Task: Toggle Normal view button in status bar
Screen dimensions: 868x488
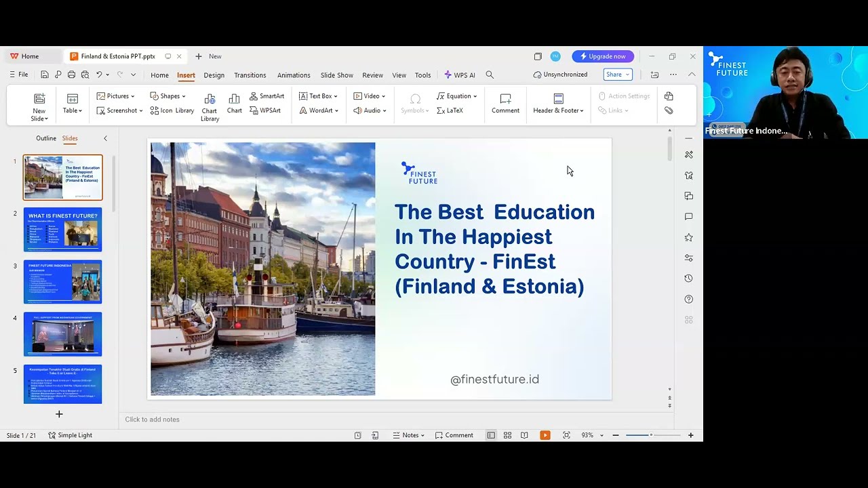Action: point(491,435)
